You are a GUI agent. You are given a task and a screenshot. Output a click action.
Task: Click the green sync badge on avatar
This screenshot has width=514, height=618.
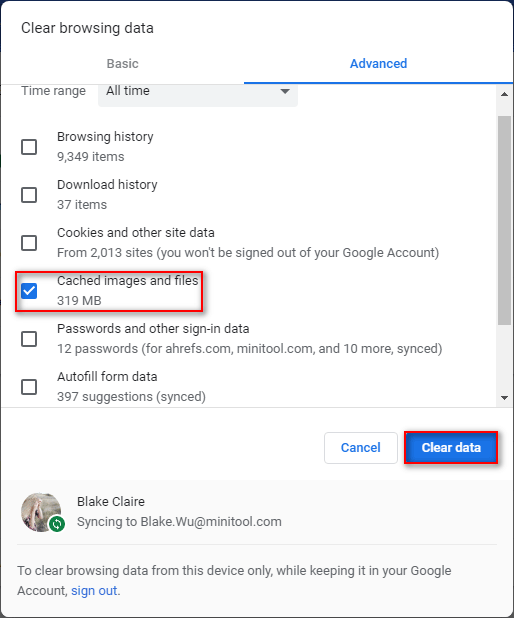point(57,524)
